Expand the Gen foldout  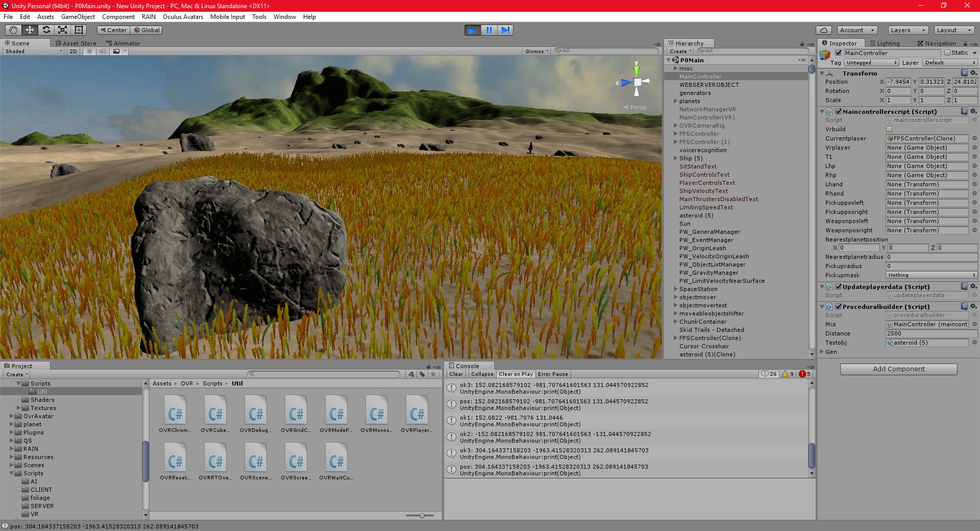[822, 352]
